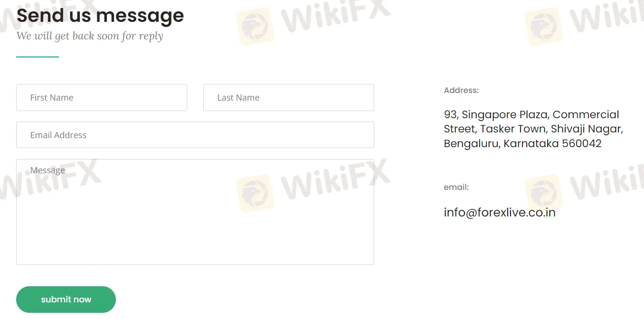Click the WikiFX logo icon near email label
The image size is (644, 319).
544,194
